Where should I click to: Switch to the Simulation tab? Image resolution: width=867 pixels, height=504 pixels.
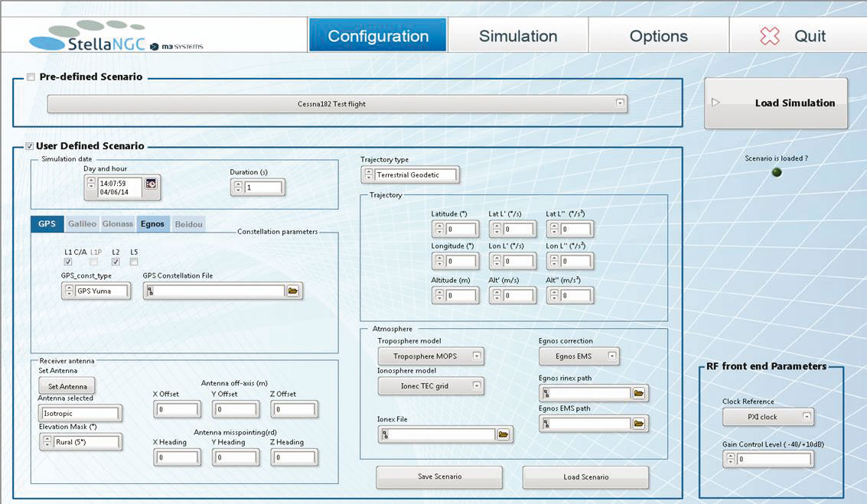click(518, 35)
